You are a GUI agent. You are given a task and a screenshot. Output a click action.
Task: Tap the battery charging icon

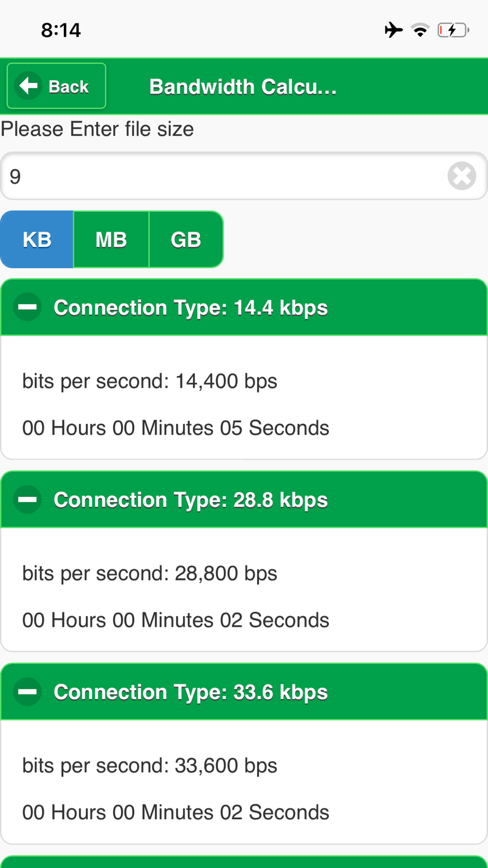coord(453,30)
